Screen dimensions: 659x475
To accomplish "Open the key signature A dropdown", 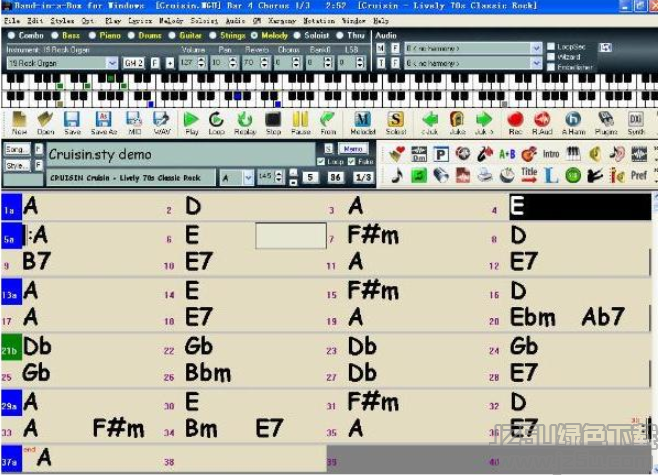I will coord(248,178).
